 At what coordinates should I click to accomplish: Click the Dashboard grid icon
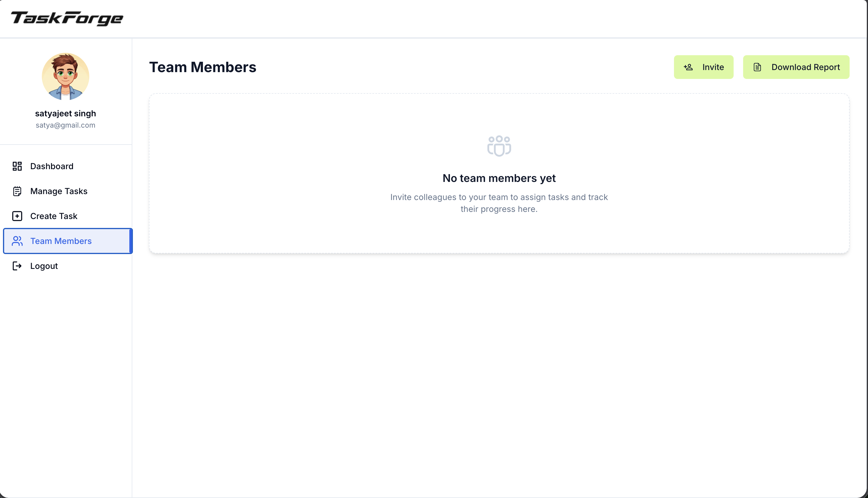17,166
